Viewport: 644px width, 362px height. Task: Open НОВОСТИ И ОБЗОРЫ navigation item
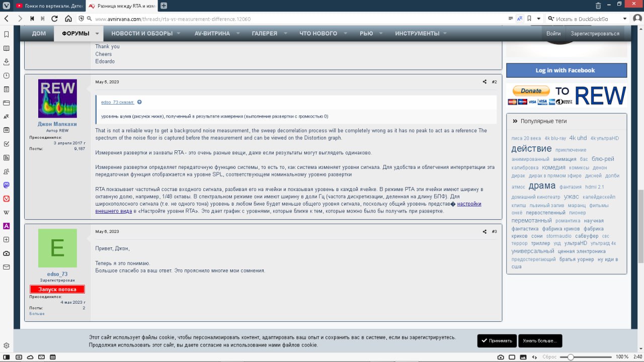(142, 34)
